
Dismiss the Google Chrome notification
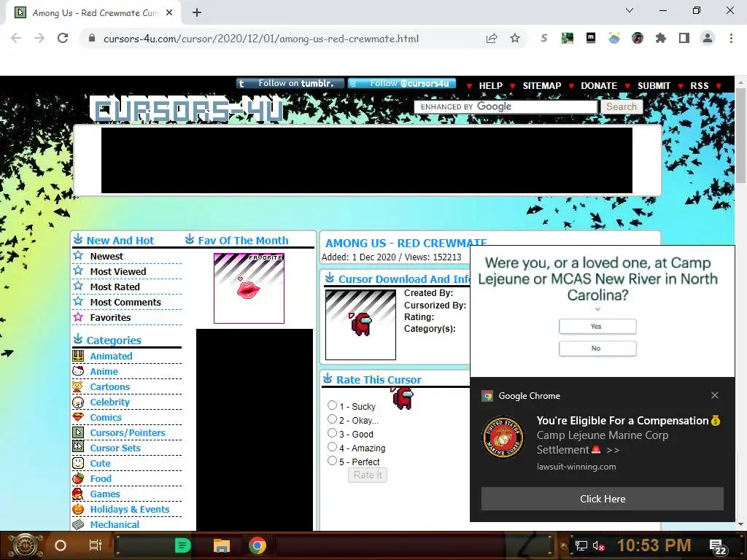(715, 395)
